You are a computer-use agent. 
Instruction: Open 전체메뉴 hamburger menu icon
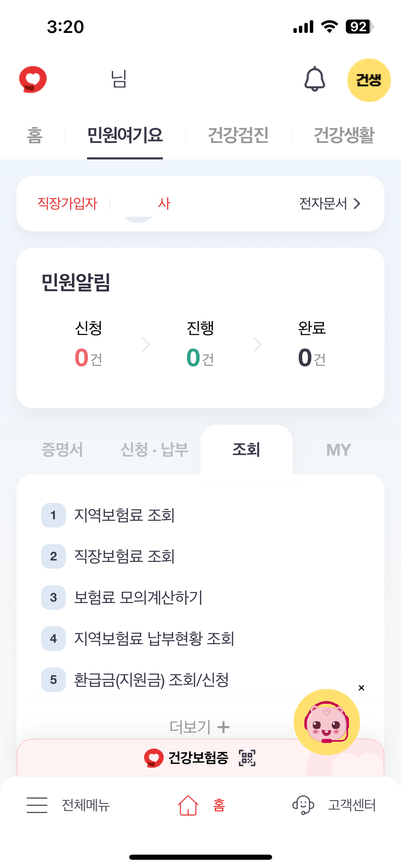37,805
